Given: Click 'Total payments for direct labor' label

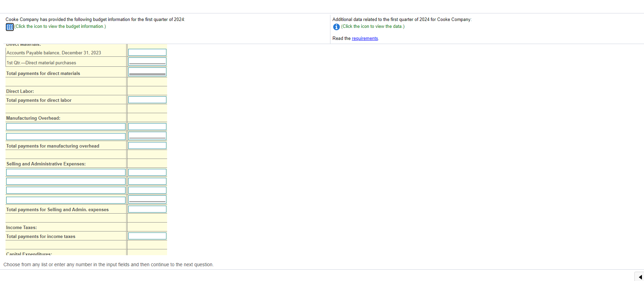Looking at the screenshot, I should click(39, 100).
